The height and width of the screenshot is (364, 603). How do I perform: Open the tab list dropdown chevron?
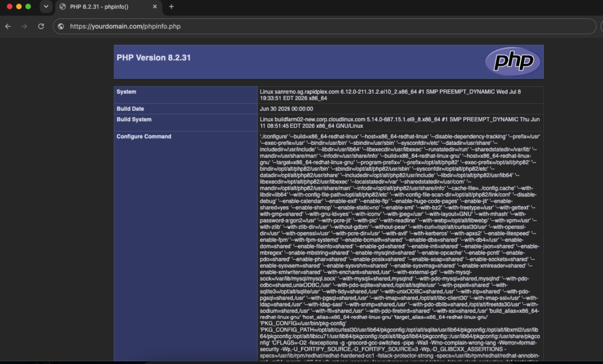point(46,6)
